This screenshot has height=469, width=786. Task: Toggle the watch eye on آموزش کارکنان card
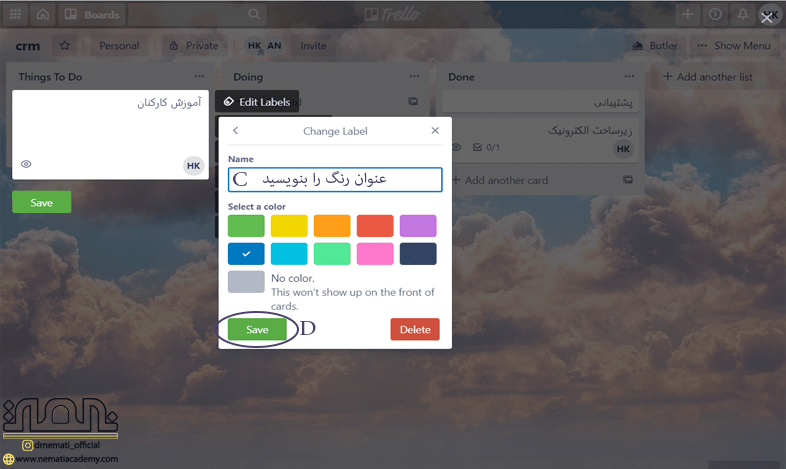(x=26, y=164)
